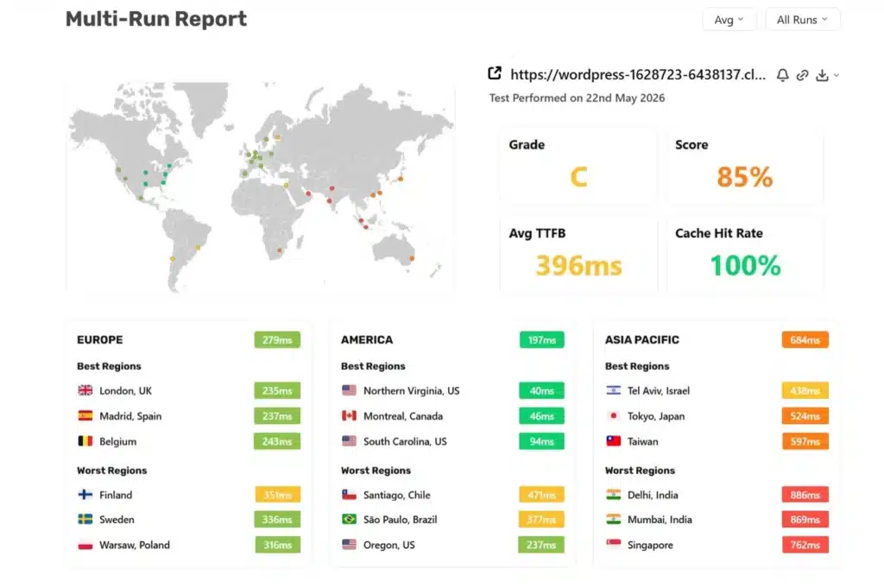Click the 471ms Santiago latency badge

click(542, 495)
